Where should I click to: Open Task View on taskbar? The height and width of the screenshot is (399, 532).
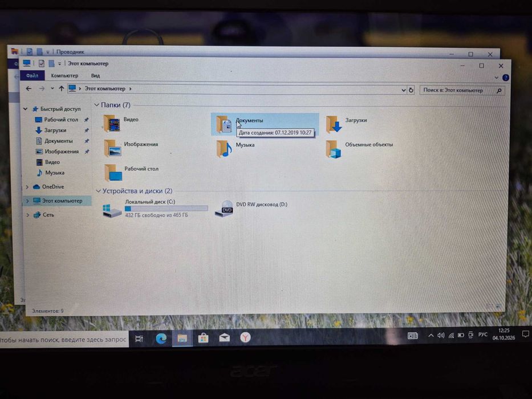[139, 338]
